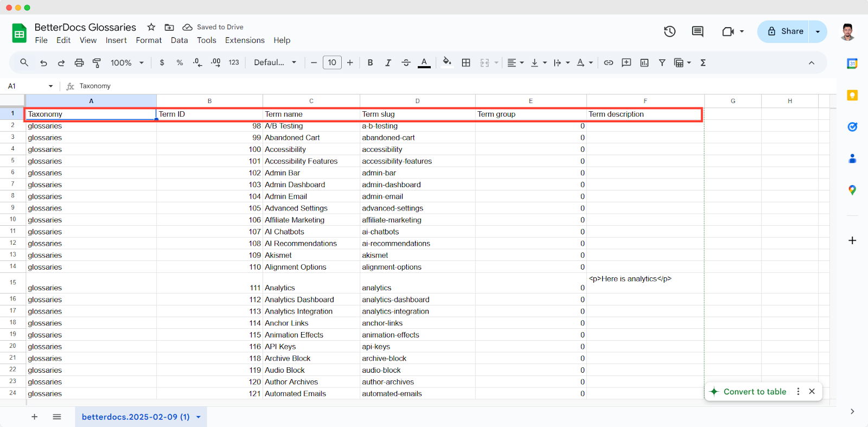Dismiss the Convert to table prompt
Screen dimensions: 868x427
(812, 391)
